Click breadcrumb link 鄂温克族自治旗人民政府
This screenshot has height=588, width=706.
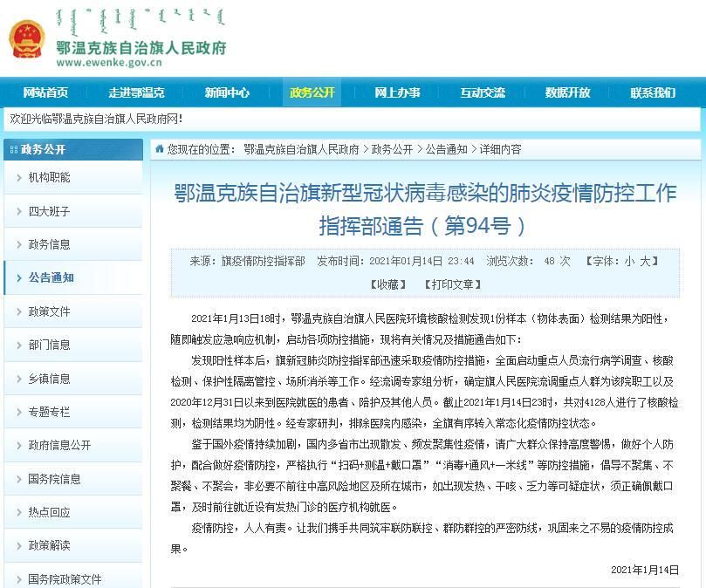301,149
